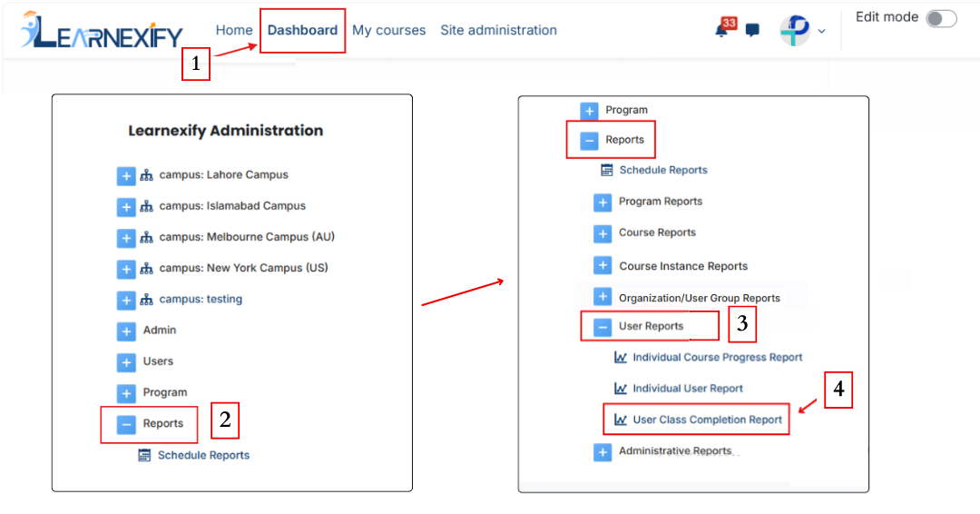The image size is (980, 514).
Task: Select the Users label in left tree
Action: click(158, 361)
